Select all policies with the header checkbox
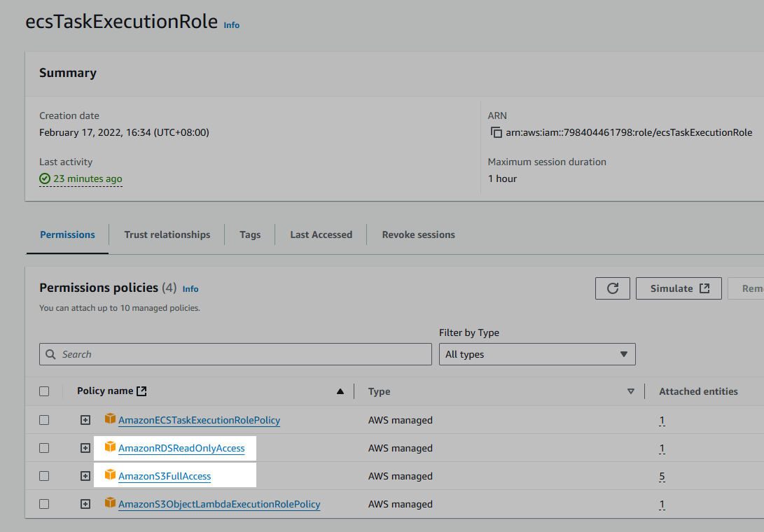The image size is (764, 532). pyautogui.click(x=44, y=391)
